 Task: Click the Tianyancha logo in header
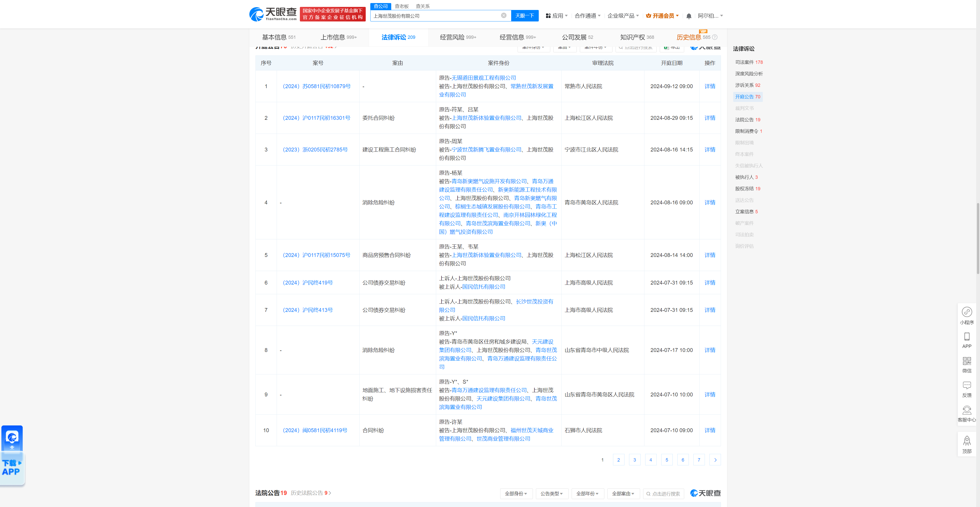click(x=273, y=14)
